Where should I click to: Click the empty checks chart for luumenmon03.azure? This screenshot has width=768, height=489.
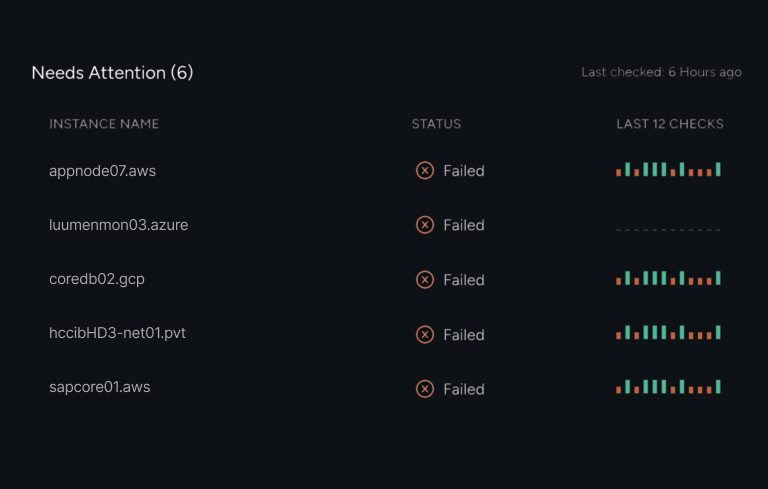tap(668, 229)
